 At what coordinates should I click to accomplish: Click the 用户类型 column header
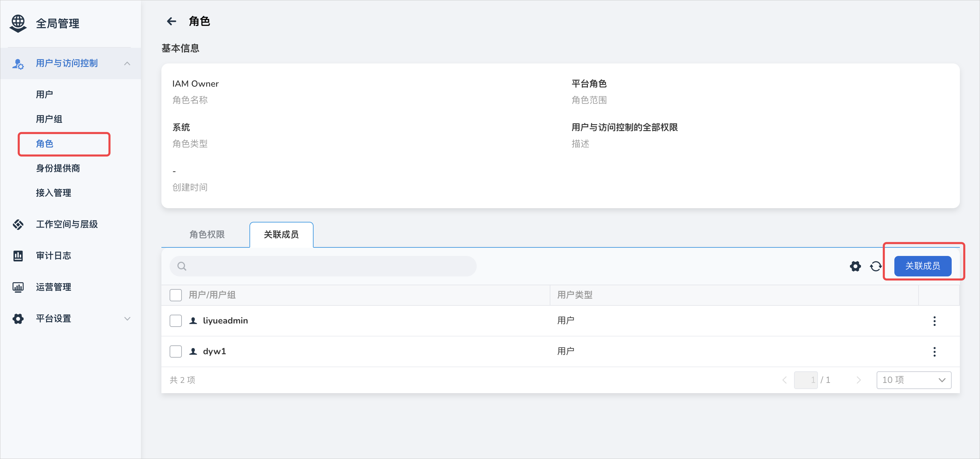click(575, 295)
